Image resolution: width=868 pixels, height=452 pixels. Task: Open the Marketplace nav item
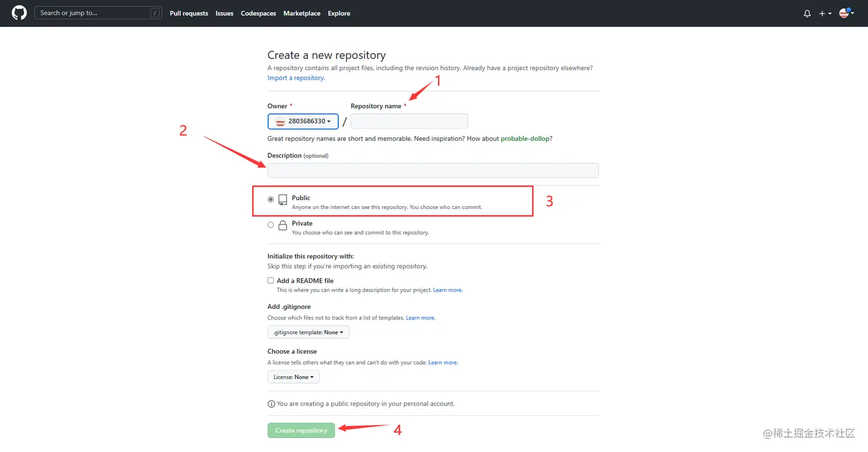click(x=301, y=13)
